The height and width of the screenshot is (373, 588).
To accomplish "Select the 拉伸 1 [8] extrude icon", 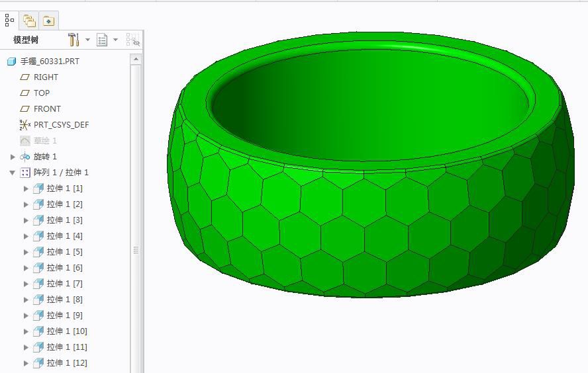I will click(38, 300).
